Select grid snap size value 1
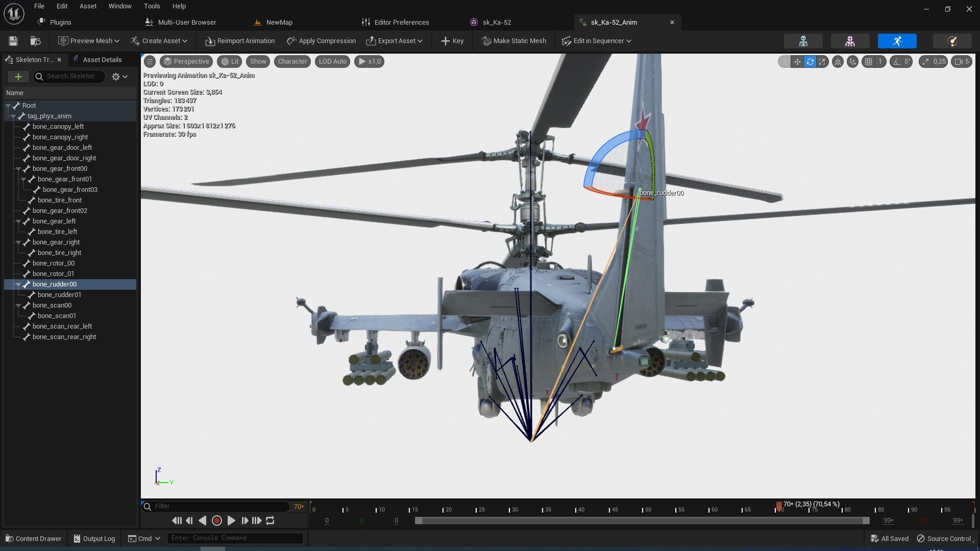This screenshot has height=551, width=980. [x=880, y=61]
